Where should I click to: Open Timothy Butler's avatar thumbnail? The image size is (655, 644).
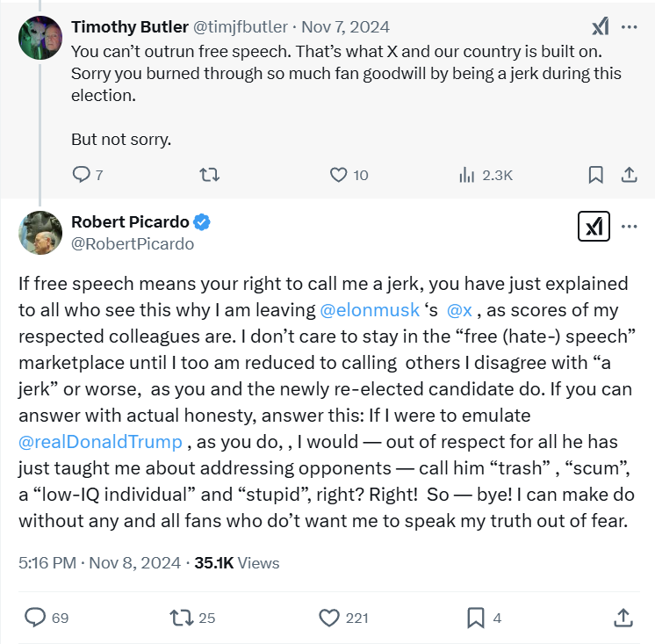[40, 38]
